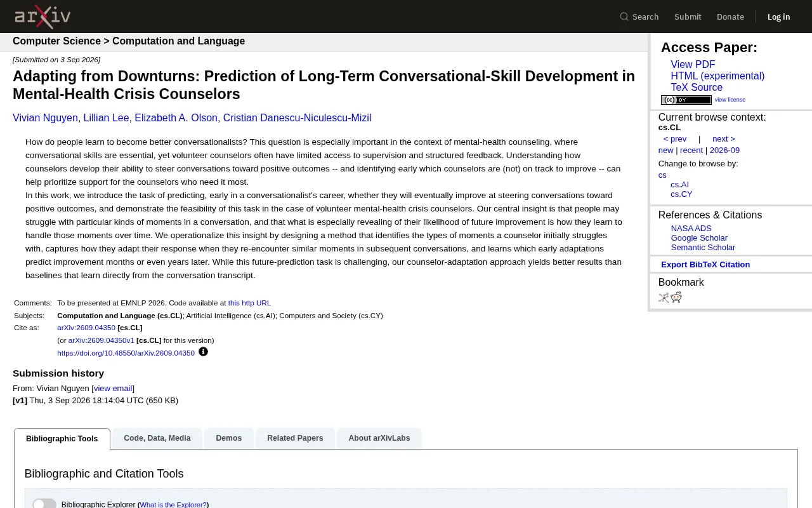Image resolution: width=812 pixels, height=508 pixels.
Task: Bookmark with the Reddit icon
Action: click(676, 297)
